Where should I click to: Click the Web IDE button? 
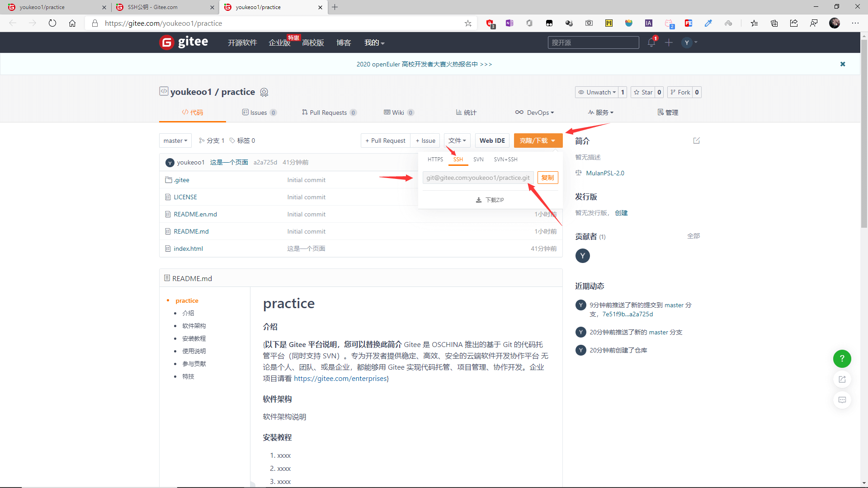click(x=492, y=141)
